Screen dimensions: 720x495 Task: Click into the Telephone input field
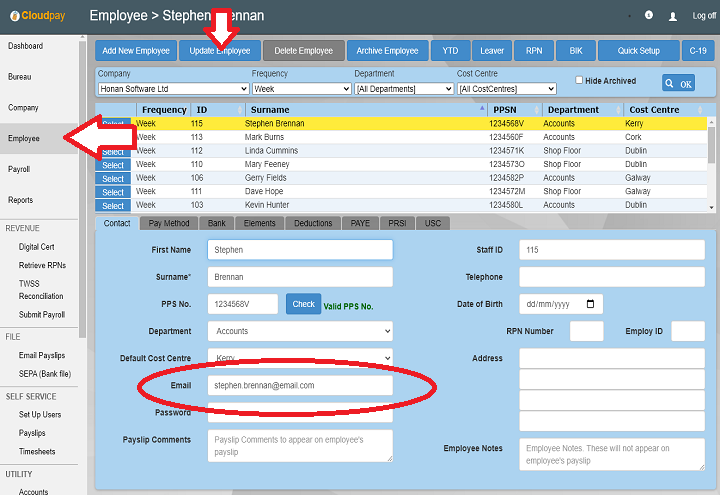click(x=611, y=277)
